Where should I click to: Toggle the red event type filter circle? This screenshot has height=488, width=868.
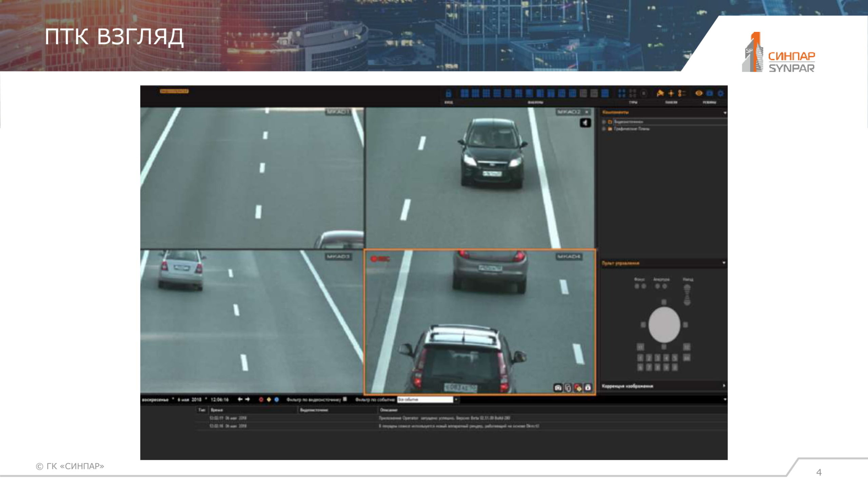coord(261,400)
